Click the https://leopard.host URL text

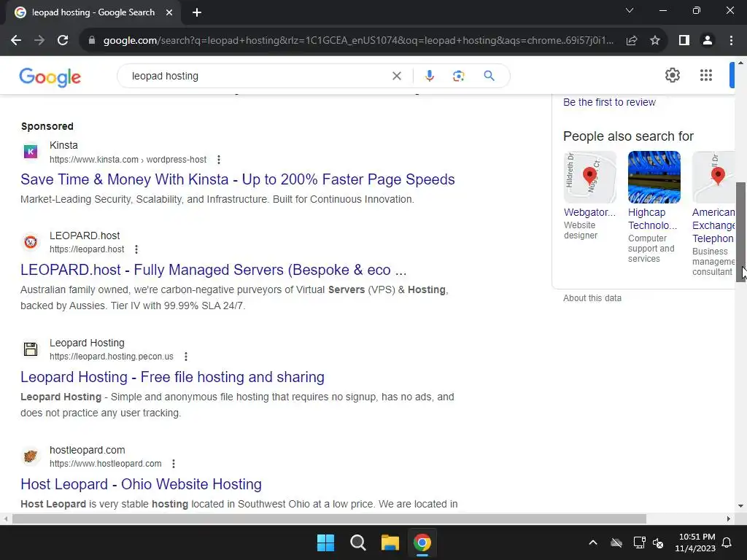pyautogui.click(x=87, y=249)
